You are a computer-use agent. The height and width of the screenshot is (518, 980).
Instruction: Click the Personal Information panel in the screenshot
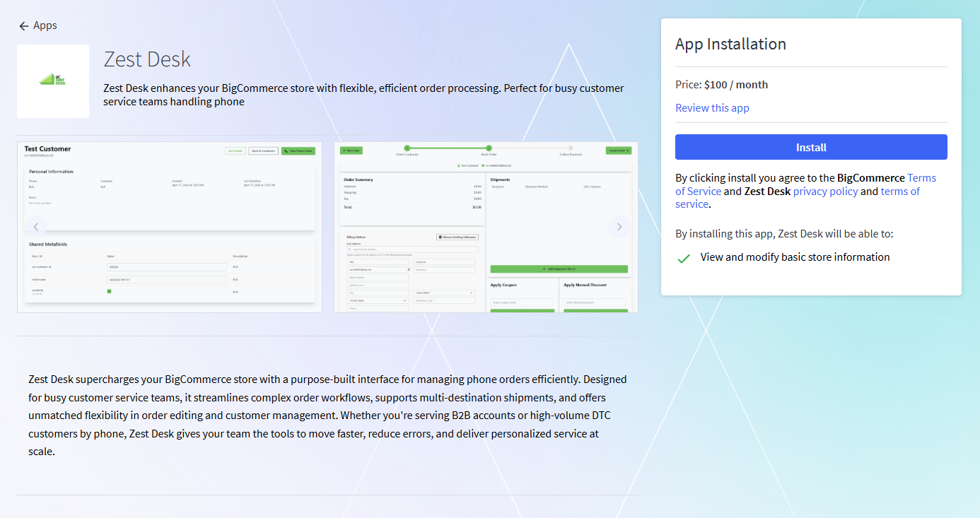click(170, 198)
